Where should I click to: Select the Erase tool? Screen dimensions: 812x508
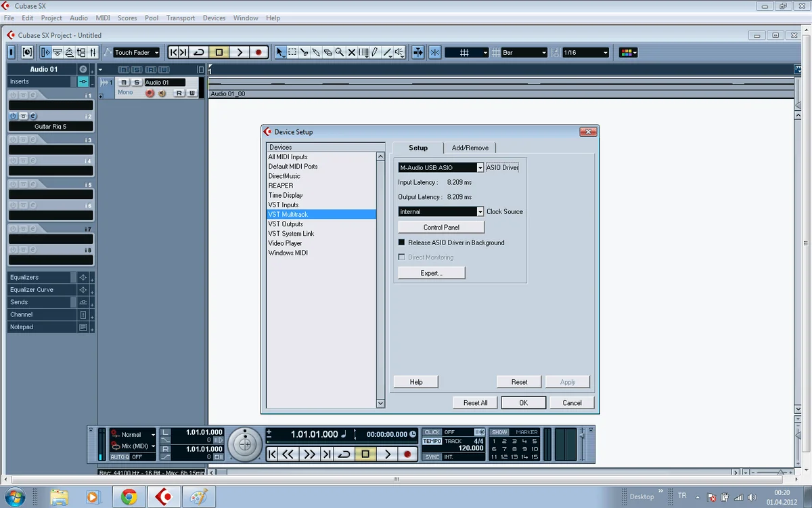click(x=328, y=52)
